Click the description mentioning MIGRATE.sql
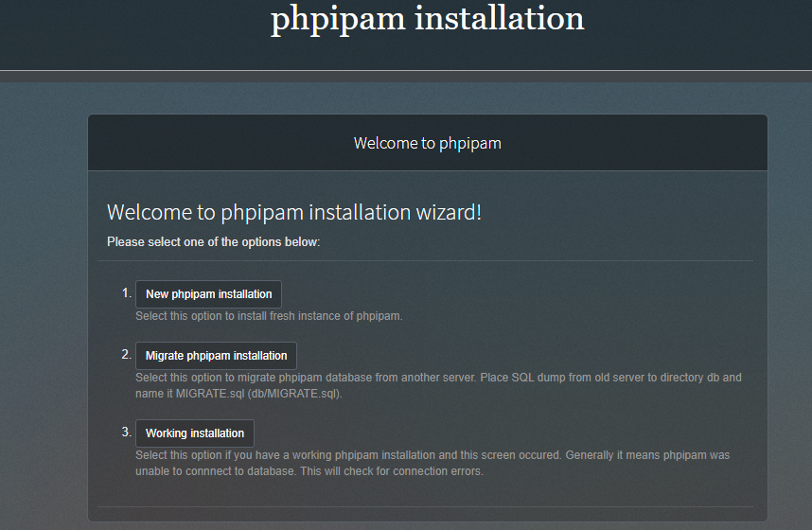The width and height of the screenshot is (812, 530). [438, 385]
